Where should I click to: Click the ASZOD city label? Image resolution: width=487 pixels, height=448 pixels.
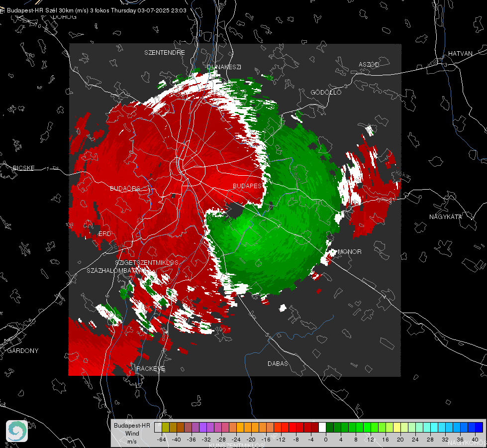click(369, 65)
